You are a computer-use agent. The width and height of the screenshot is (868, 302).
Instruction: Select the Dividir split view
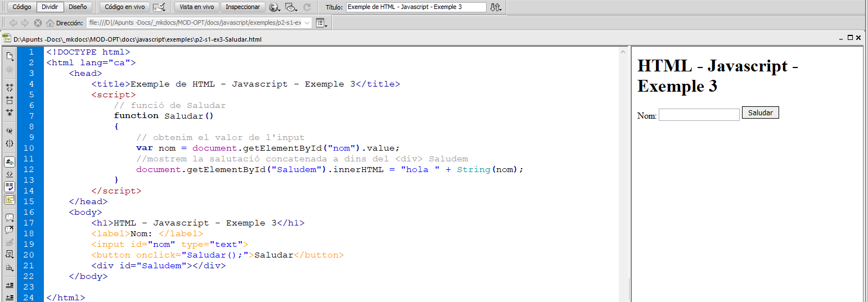point(50,7)
